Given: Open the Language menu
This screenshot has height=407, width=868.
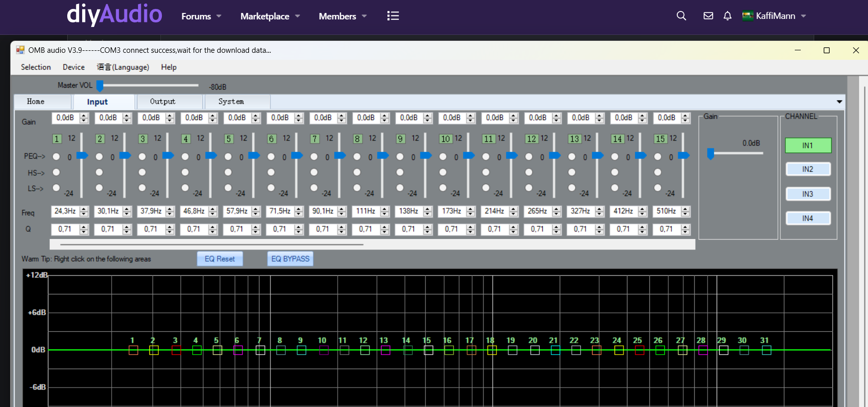Looking at the screenshot, I should 123,67.
